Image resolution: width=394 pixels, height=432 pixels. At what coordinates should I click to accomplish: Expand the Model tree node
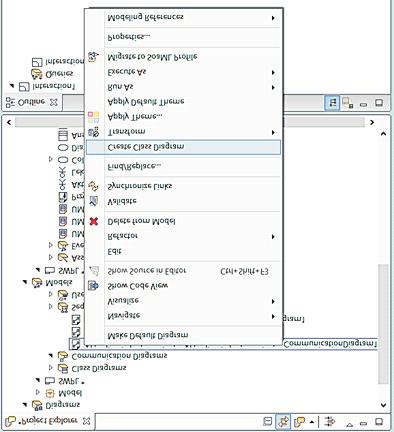click(38, 393)
